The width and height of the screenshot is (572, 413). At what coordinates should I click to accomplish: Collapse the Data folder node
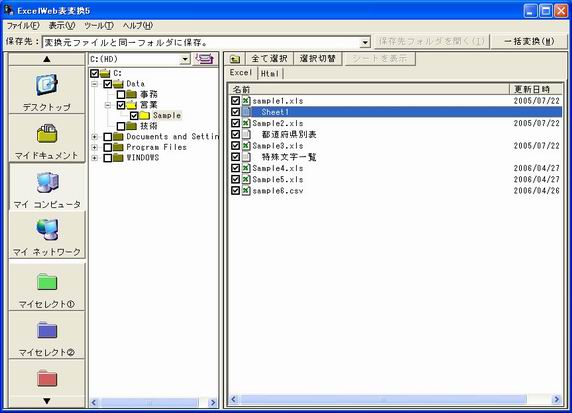pyautogui.click(x=94, y=84)
